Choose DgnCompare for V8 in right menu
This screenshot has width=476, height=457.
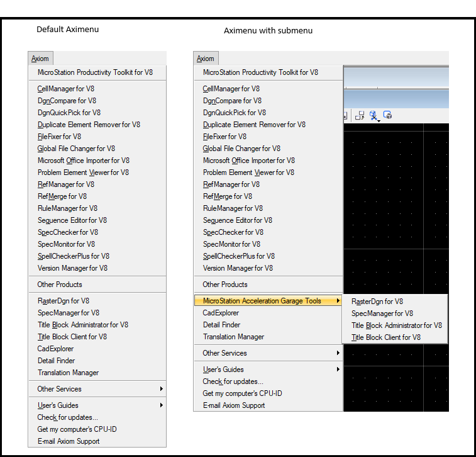pyautogui.click(x=232, y=101)
